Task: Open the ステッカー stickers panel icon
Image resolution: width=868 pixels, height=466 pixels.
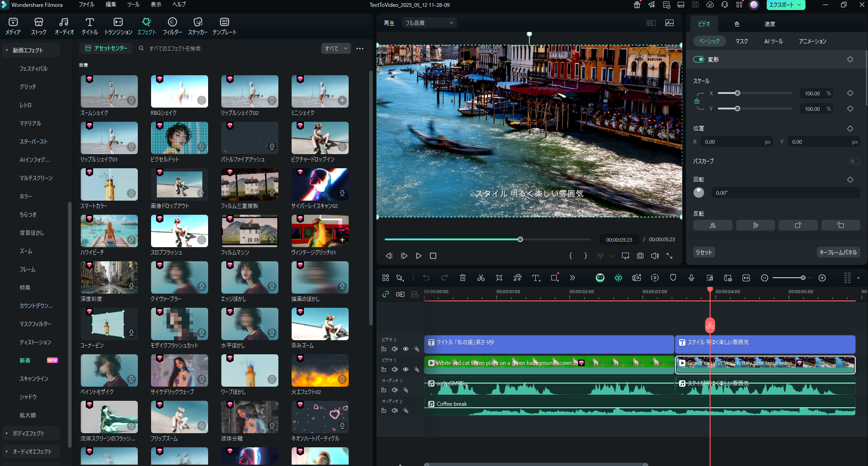Action: tap(198, 26)
